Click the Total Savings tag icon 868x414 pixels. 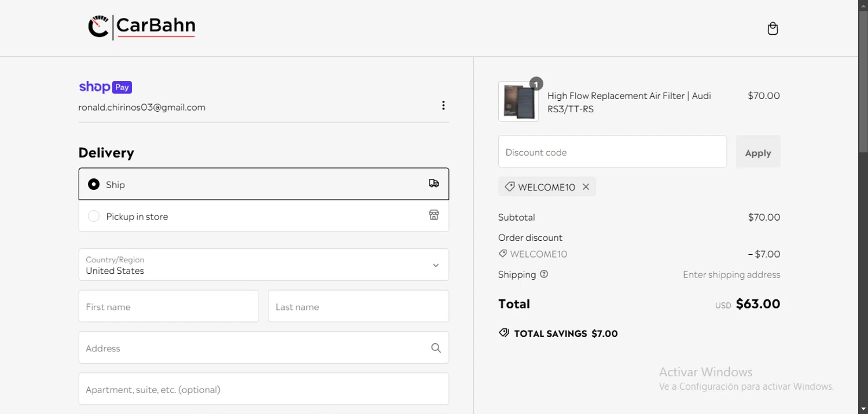click(x=503, y=333)
